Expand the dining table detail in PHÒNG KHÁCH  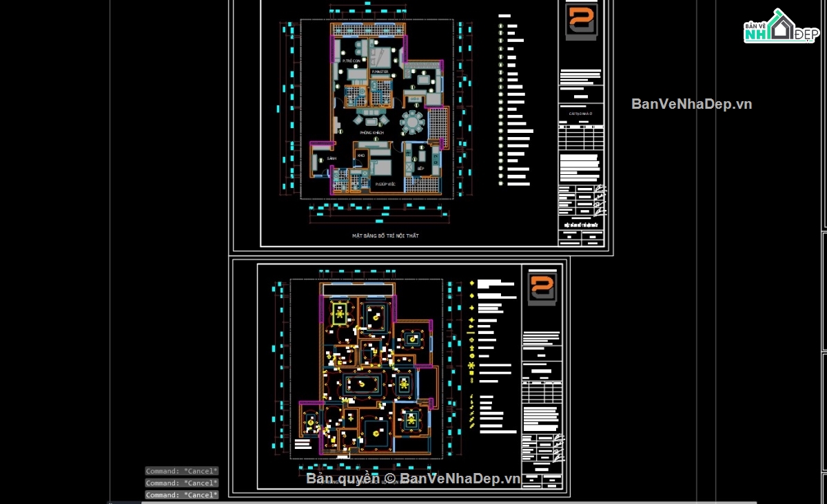[411, 122]
